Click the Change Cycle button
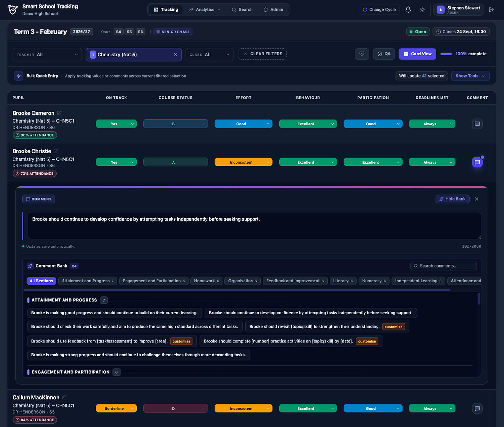 pyautogui.click(x=379, y=10)
